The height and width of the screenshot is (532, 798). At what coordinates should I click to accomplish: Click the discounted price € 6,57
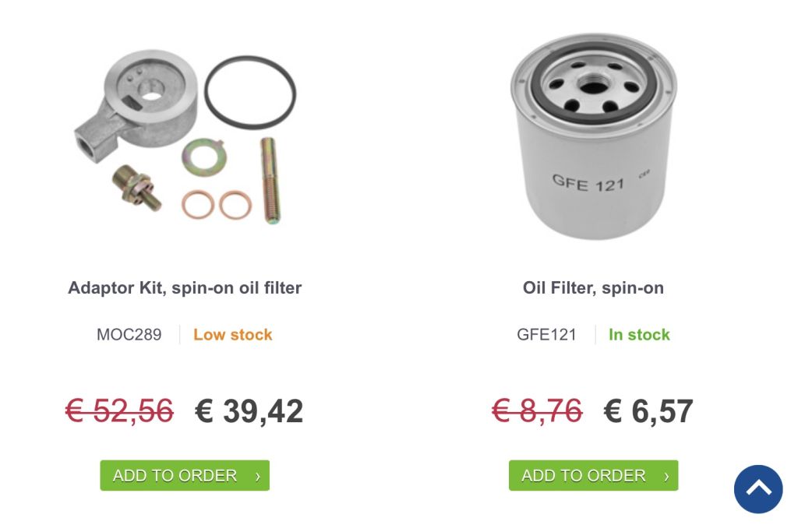tap(648, 411)
